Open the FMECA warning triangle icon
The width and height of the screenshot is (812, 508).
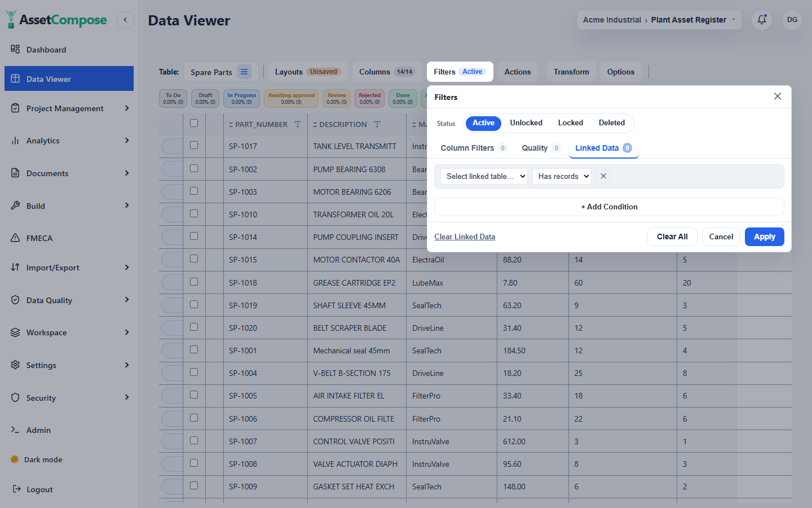[x=15, y=238]
